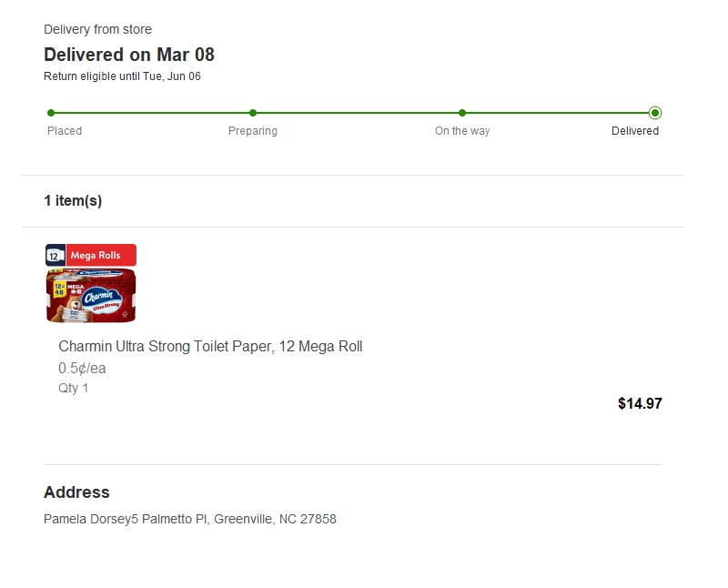Viewport: 728px width, 588px height.
Task: Click the Return eligible until Jun 06 text
Action: pos(122,76)
